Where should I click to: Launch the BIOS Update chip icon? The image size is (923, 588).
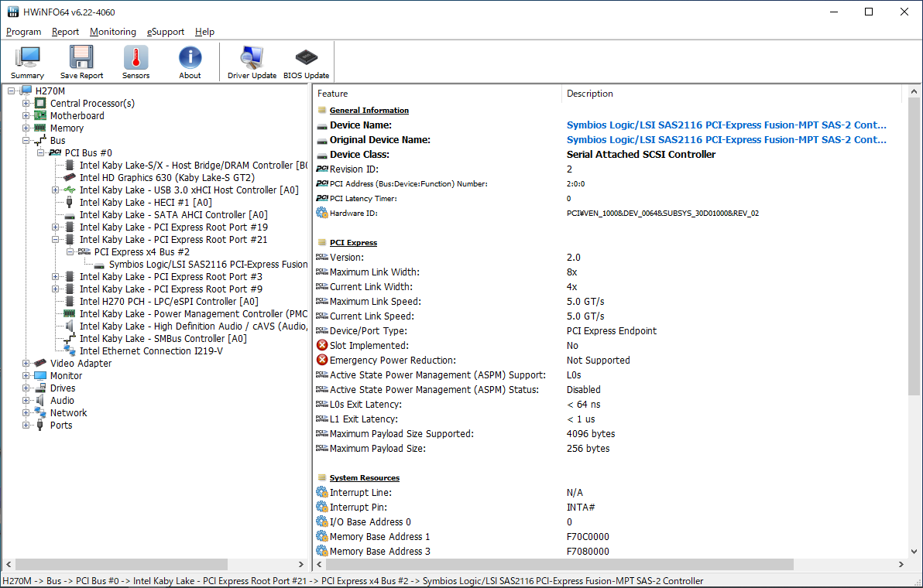(x=306, y=58)
